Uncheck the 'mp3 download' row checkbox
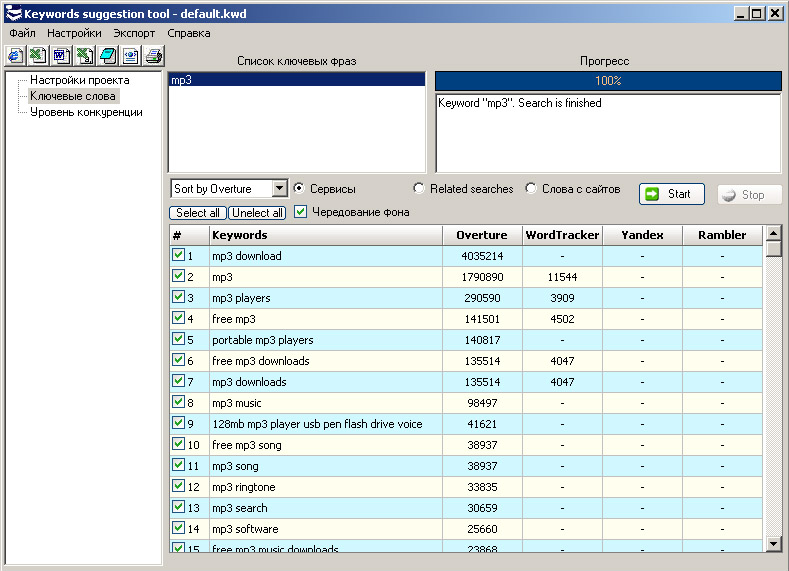This screenshot has width=789, height=571. pyautogui.click(x=178, y=256)
